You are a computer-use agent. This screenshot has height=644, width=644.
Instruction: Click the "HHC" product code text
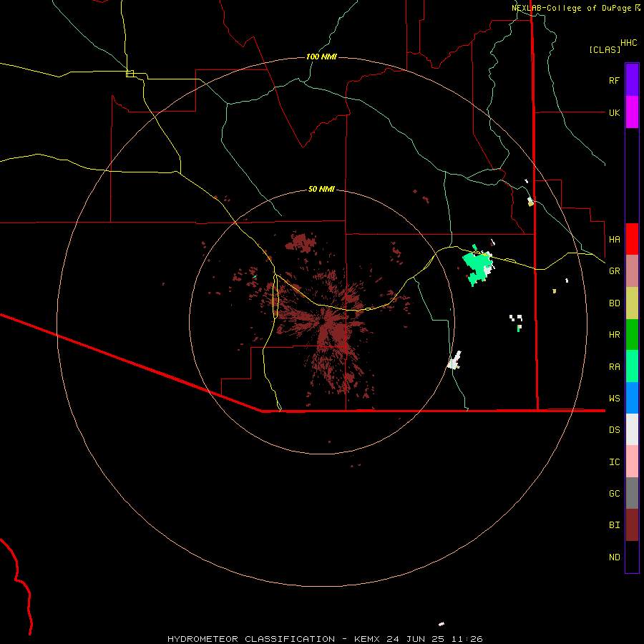(629, 43)
